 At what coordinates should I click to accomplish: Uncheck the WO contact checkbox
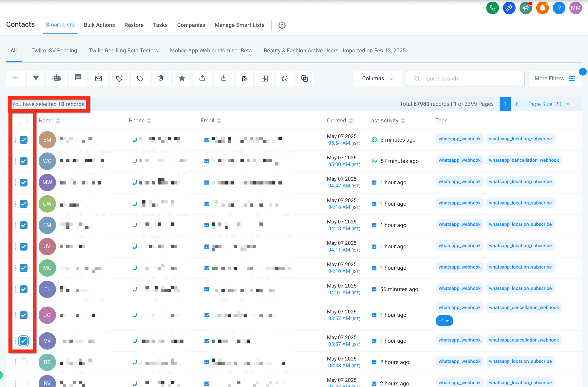[24, 161]
